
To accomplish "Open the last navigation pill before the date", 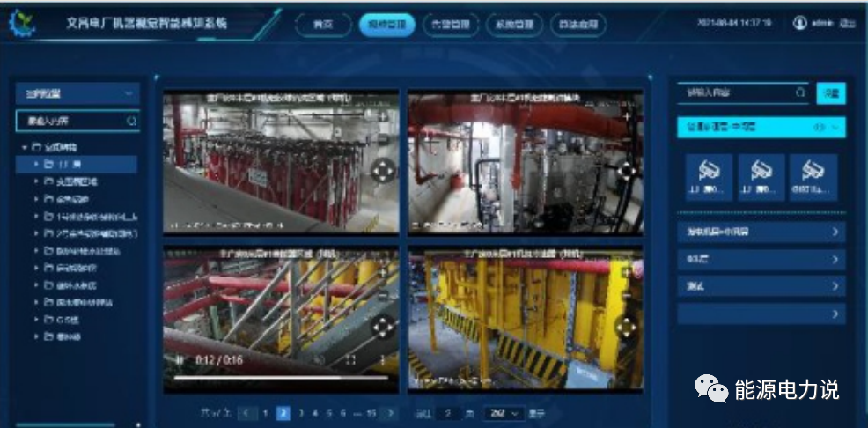I will (578, 25).
